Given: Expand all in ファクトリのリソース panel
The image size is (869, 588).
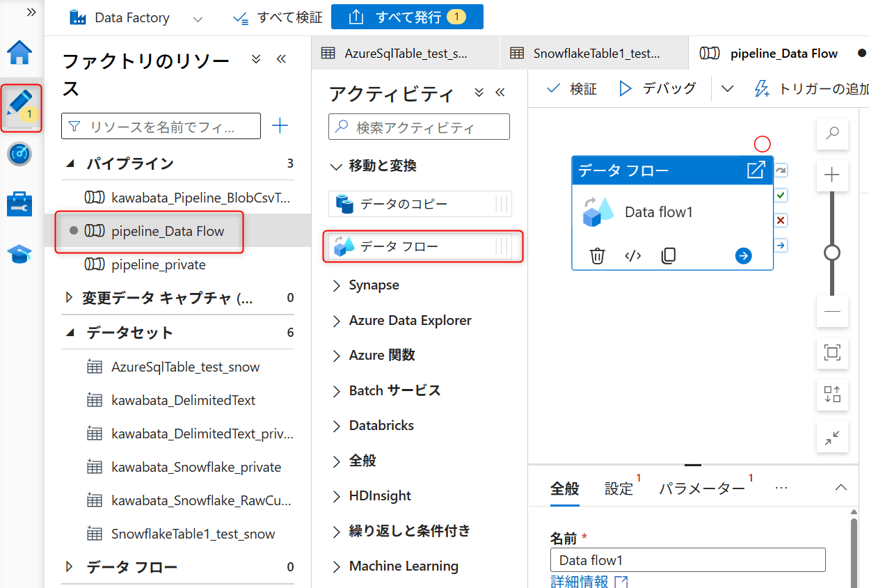Looking at the screenshot, I should click(256, 59).
